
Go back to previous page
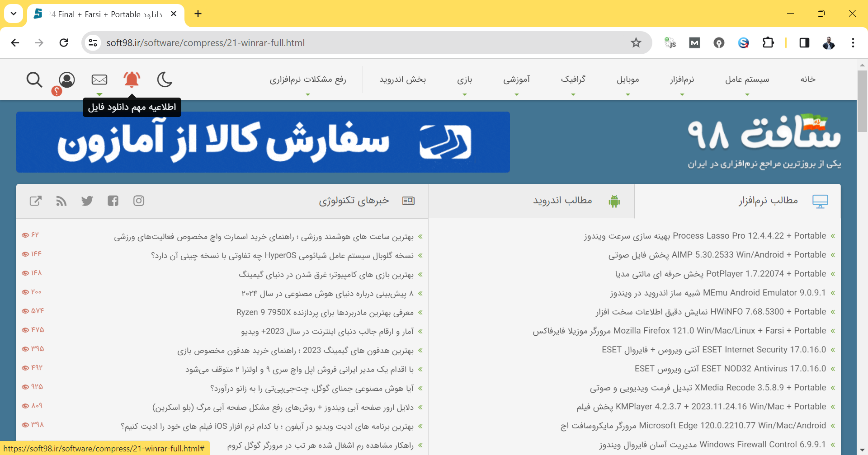15,43
